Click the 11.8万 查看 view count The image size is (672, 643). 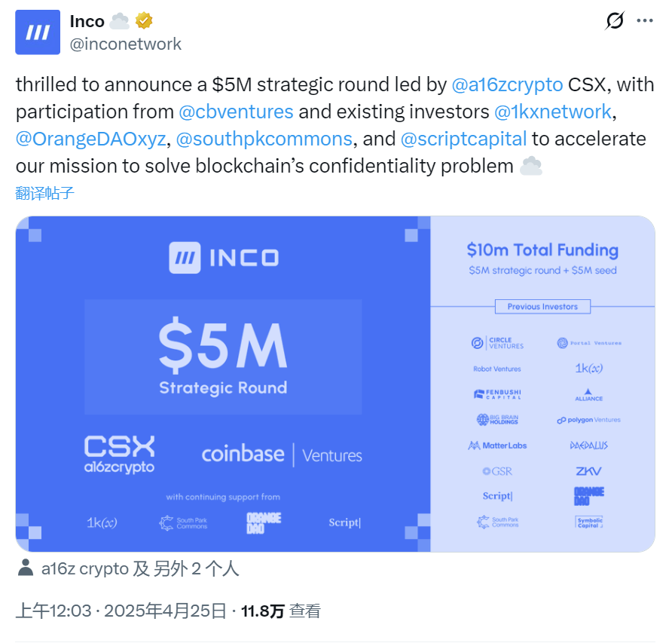[x=280, y=611]
